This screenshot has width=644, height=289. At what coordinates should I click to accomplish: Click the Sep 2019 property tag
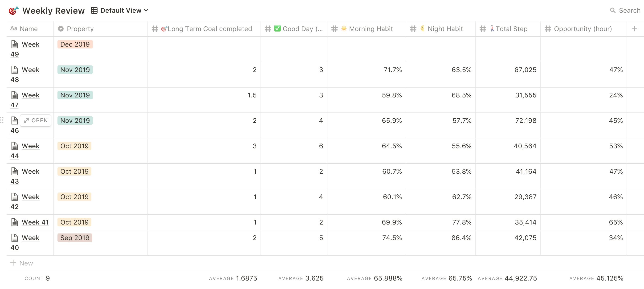(75, 238)
